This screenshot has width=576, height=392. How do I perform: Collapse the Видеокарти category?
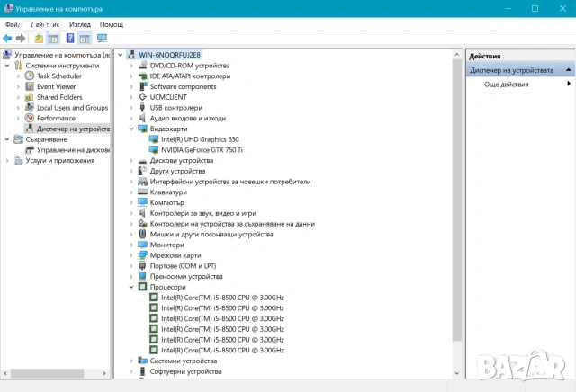131,129
